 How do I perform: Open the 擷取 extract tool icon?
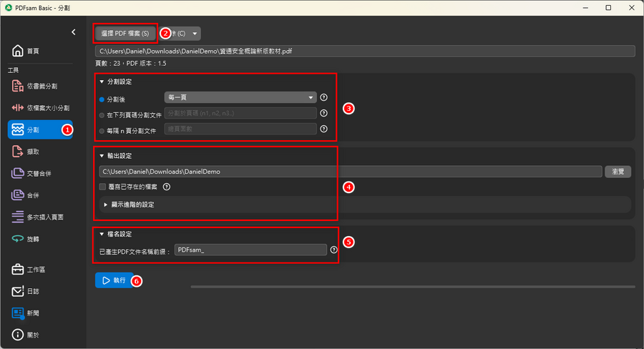coord(18,152)
